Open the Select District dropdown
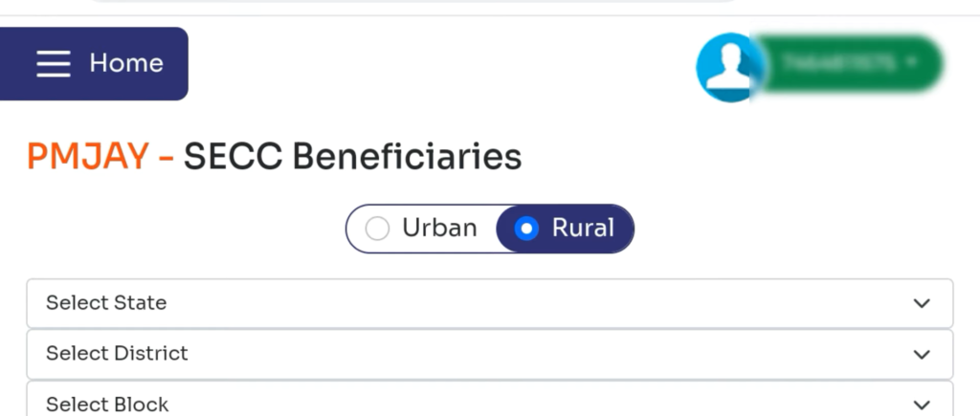 tap(489, 354)
